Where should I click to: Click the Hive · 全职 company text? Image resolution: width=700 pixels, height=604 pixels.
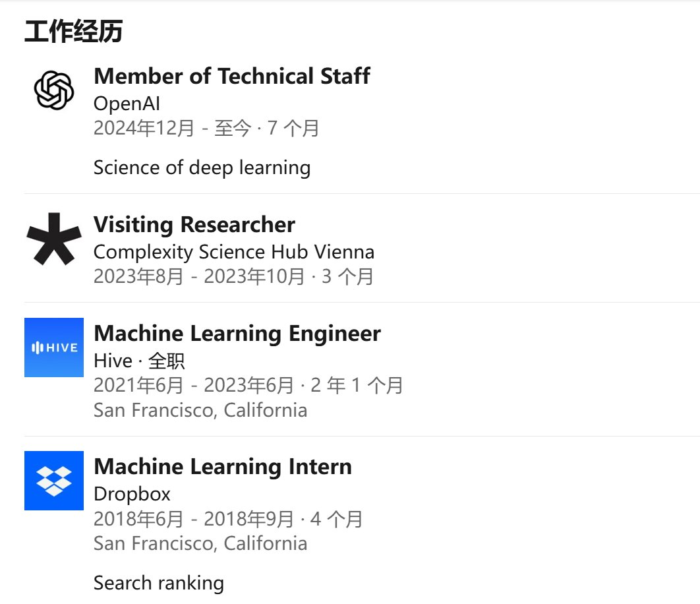139,361
